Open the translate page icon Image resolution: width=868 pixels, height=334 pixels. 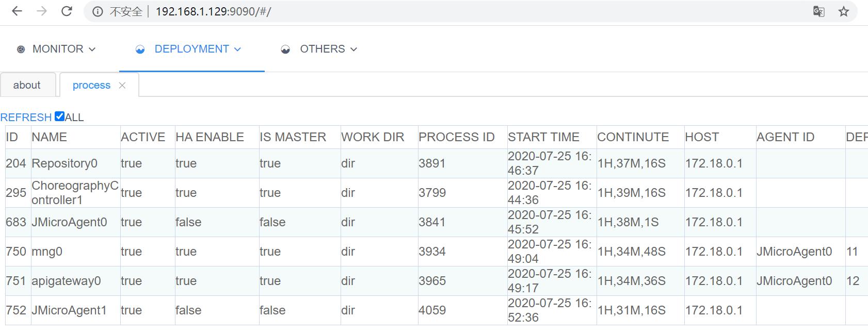[818, 11]
